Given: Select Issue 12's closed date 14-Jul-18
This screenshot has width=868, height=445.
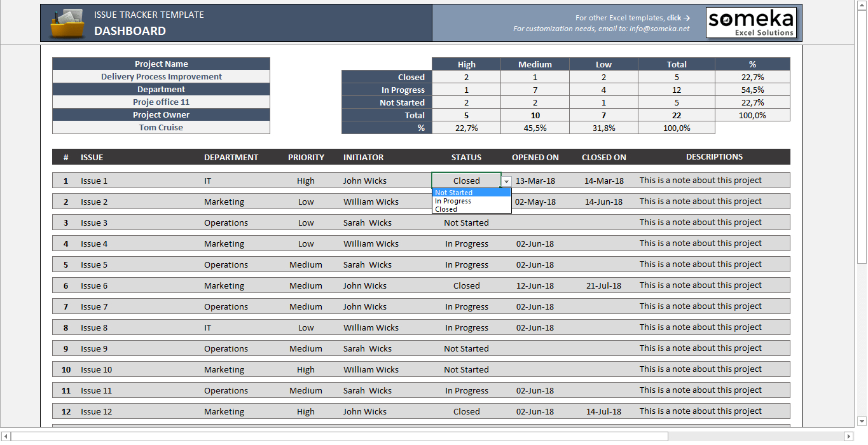Looking at the screenshot, I should (604, 411).
